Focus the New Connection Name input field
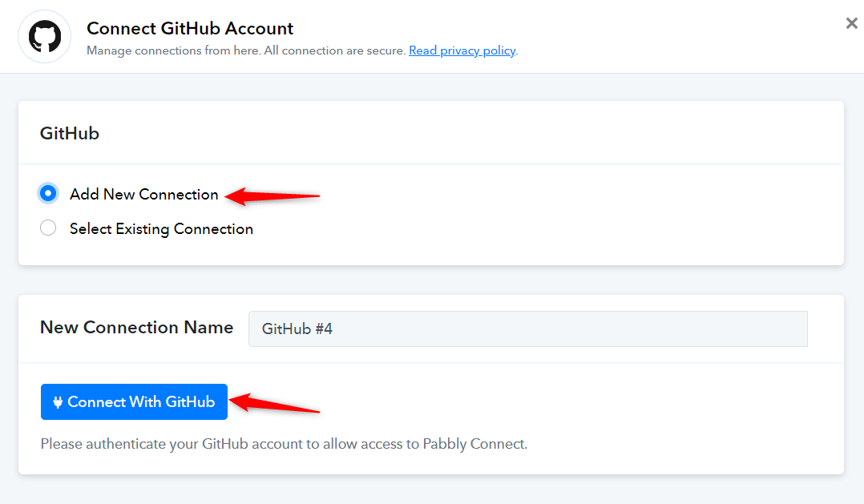Viewport: 864px width, 504px height. [528, 329]
